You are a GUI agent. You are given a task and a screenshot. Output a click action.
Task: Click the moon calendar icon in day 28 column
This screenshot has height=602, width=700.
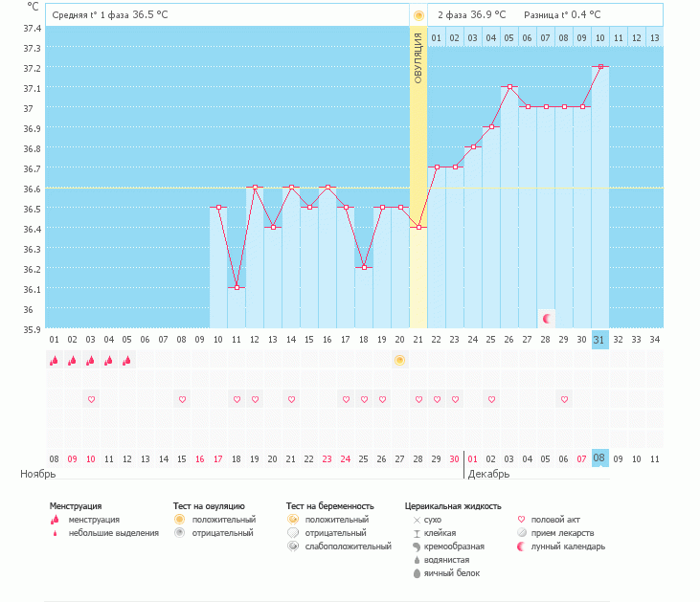point(546,318)
